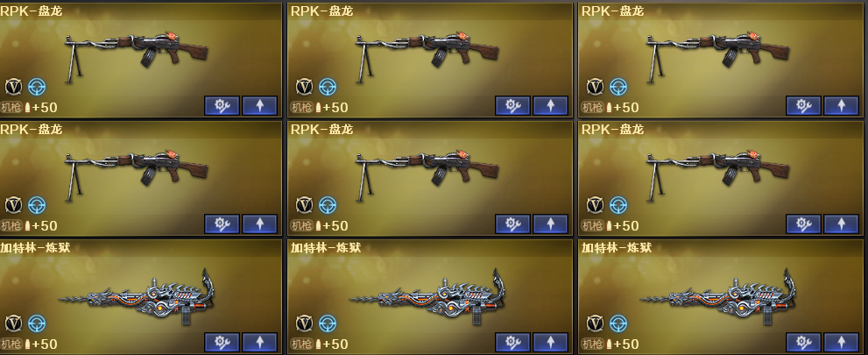Open gear-wrench settings on first-row left RPK-盘龙 card

point(222,106)
